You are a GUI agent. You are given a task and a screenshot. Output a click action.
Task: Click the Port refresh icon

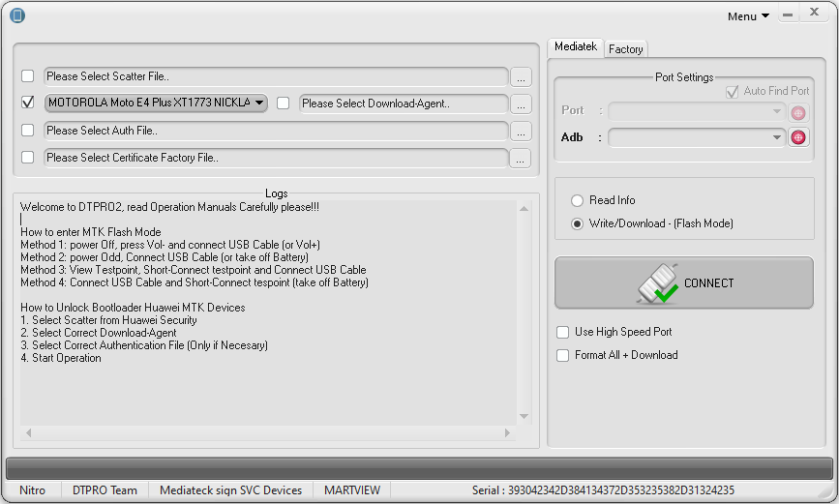pos(798,113)
